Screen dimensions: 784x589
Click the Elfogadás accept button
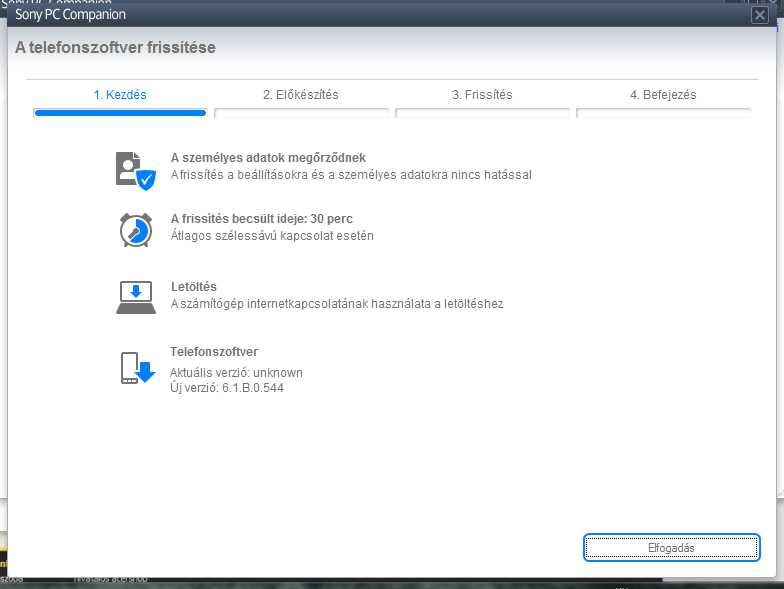[672, 548]
